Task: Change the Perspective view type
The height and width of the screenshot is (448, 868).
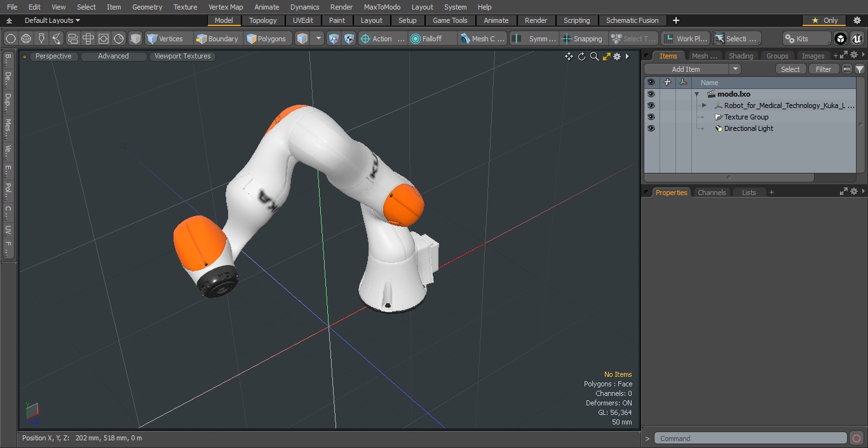Action: (x=53, y=56)
